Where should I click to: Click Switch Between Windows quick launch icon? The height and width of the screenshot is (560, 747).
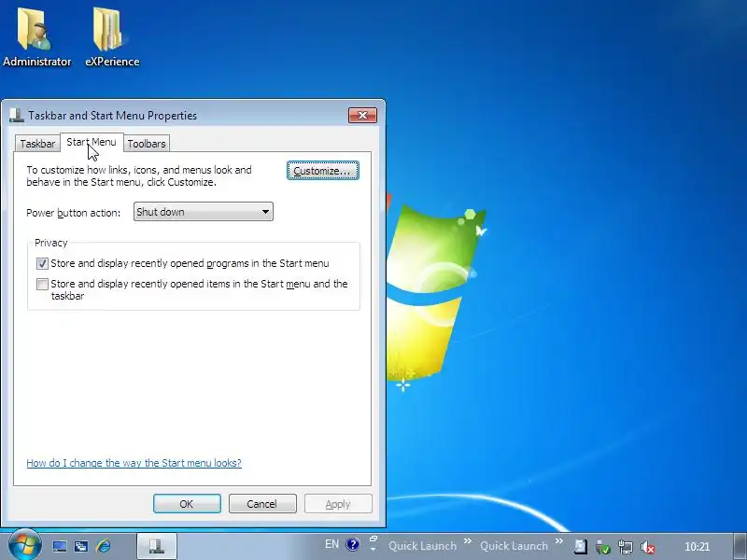point(81,546)
